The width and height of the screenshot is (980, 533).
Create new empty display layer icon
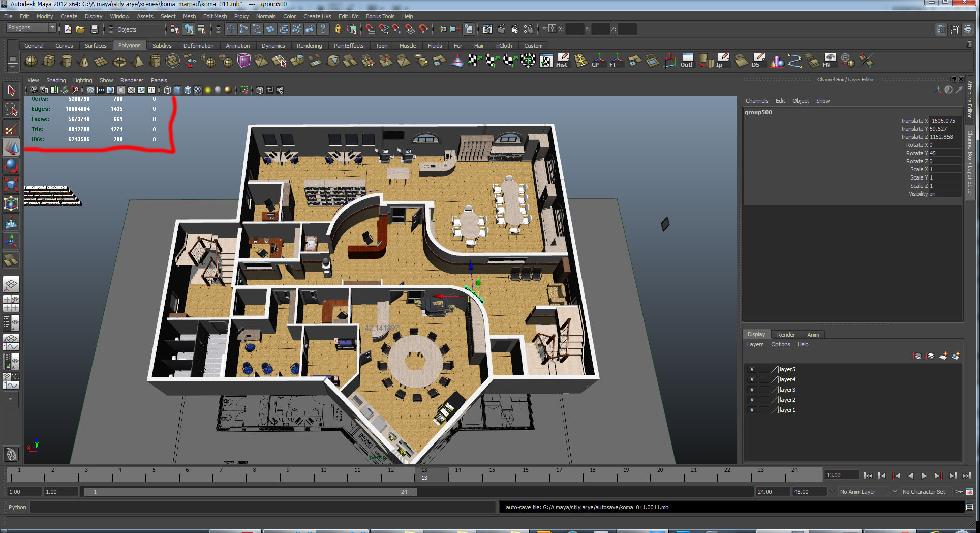943,356
